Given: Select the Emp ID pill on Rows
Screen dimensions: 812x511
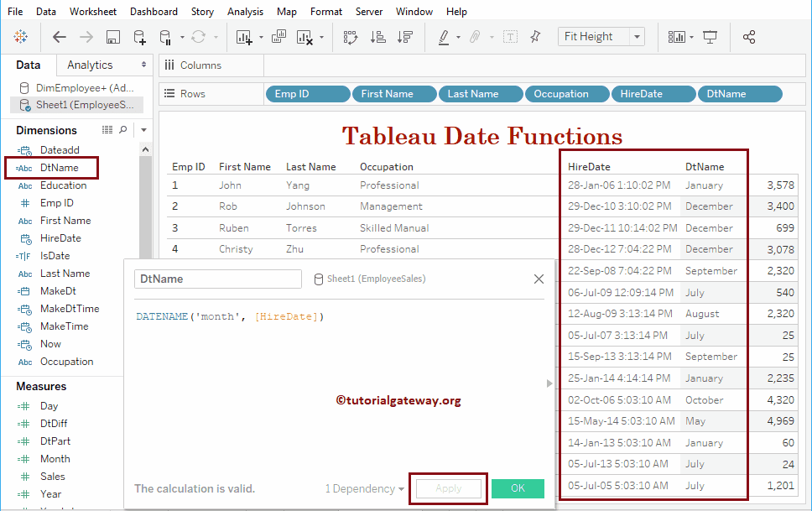Looking at the screenshot, I should 308,94.
